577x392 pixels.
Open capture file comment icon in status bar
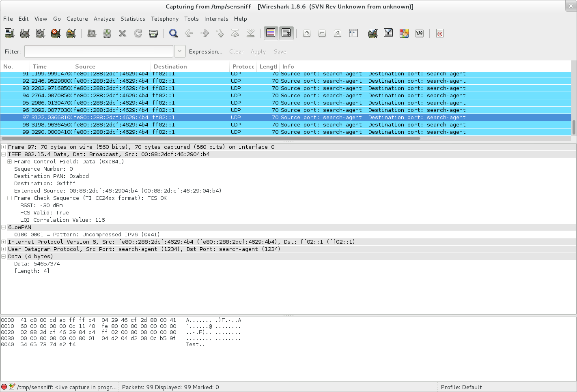(x=12, y=387)
